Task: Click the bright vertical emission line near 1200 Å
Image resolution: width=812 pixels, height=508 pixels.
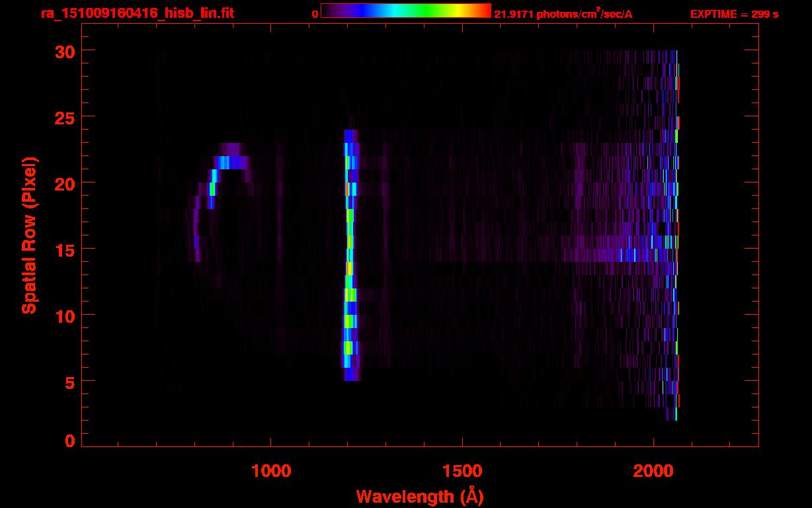Action: (x=350, y=255)
